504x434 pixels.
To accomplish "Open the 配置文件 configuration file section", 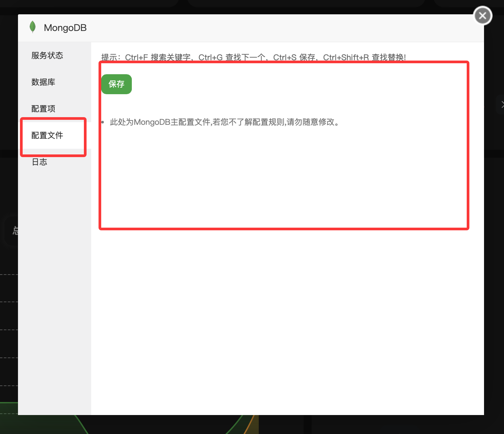I will [x=47, y=135].
